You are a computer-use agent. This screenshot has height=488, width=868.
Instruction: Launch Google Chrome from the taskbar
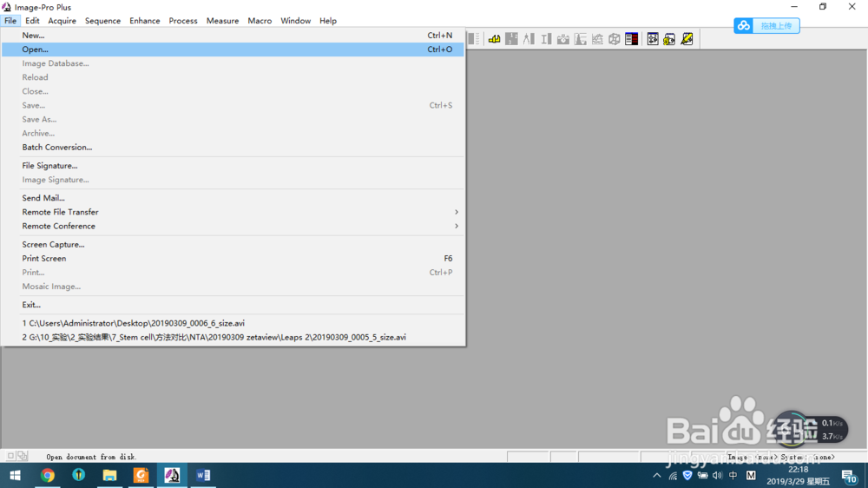tap(48, 475)
